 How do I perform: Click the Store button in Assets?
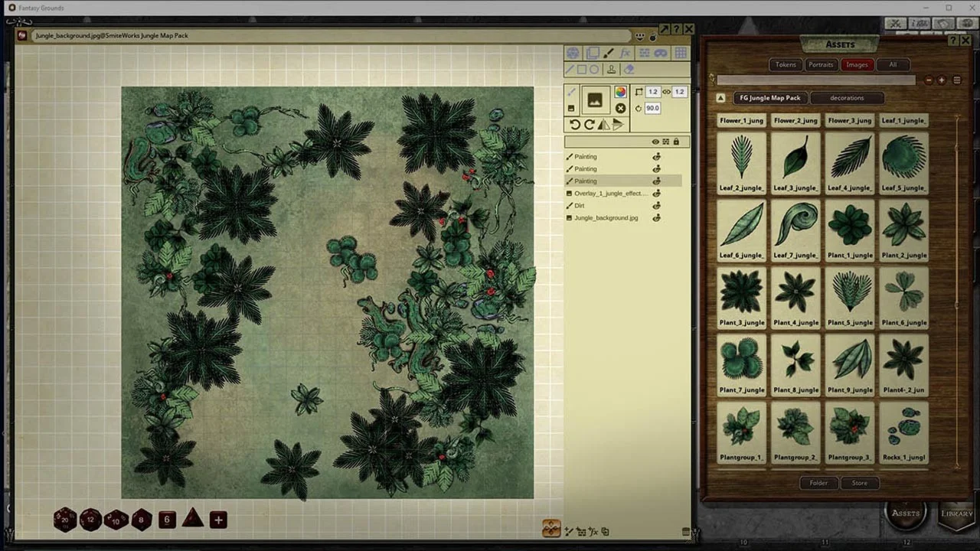coord(860,483)
